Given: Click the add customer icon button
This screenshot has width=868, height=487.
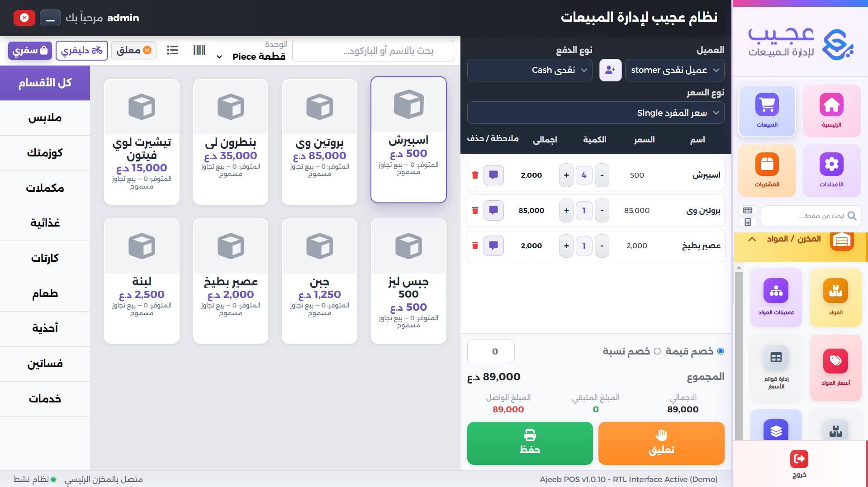Looking at the screenshot, I should [x=610, y=70].
